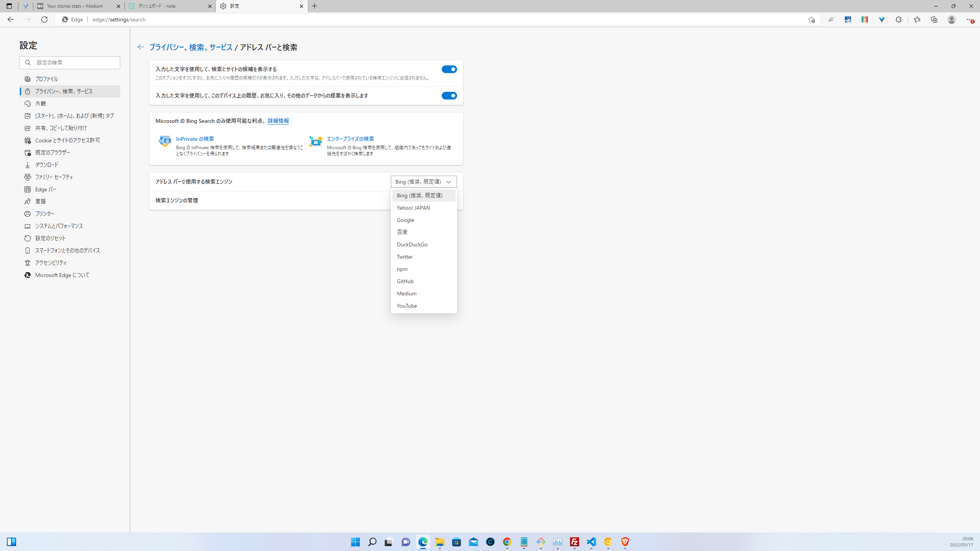Open アクセシビリティ settings section
Screen dimensions: 980x551
click(70, 262)
